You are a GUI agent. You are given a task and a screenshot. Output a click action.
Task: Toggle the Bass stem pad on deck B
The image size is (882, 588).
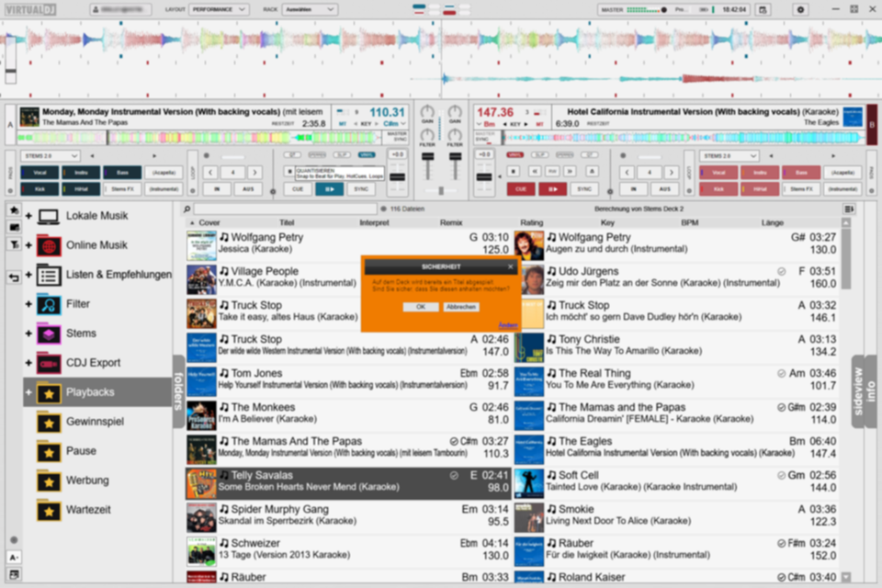(x=801, y=173)
